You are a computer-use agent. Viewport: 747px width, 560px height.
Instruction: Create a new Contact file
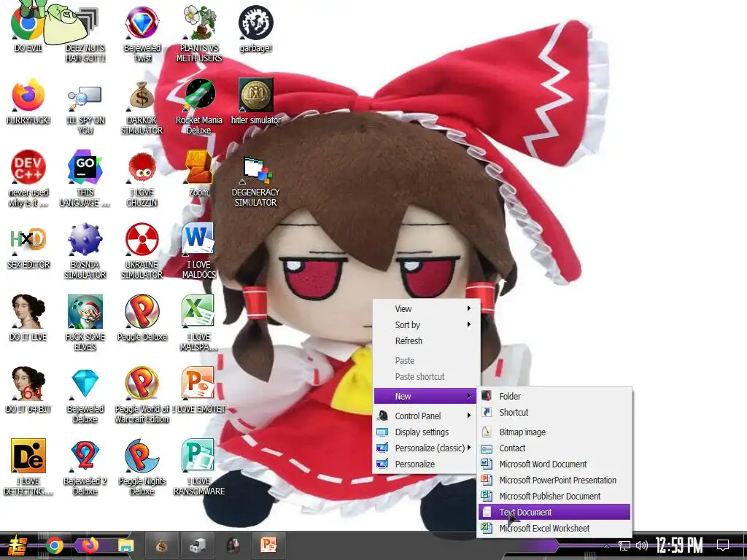(x=554, y=448)
